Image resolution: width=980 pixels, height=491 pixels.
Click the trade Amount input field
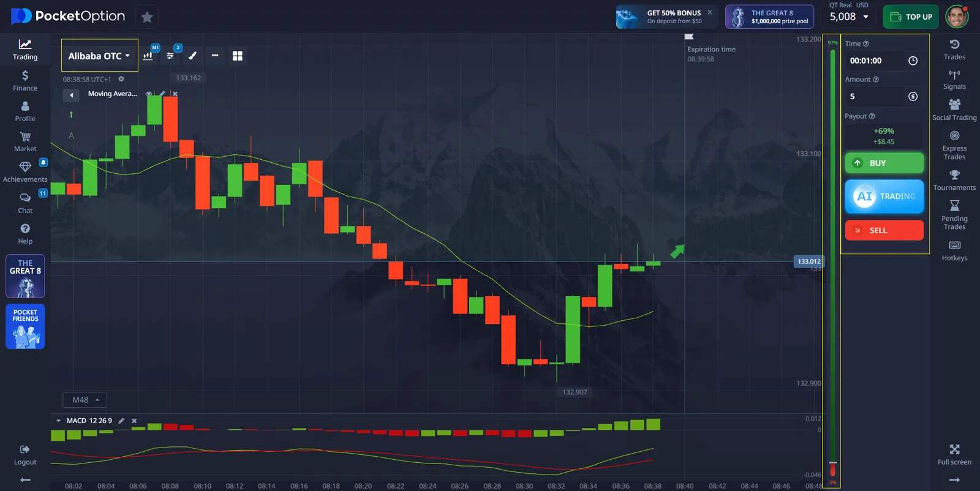click(x=876, y=97)
